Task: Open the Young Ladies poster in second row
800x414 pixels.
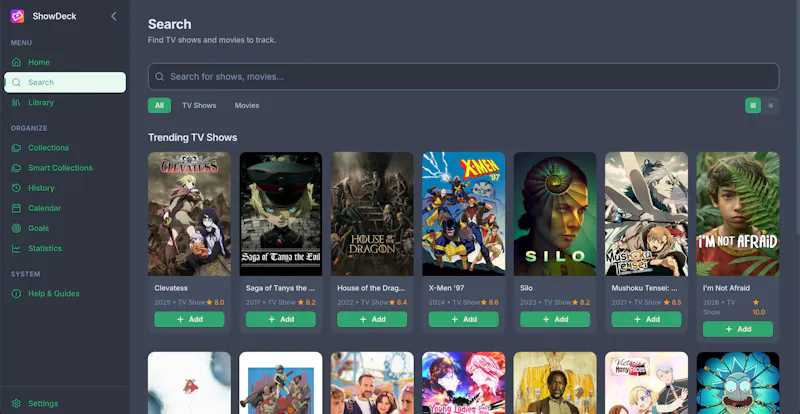Action: point(463,383)
